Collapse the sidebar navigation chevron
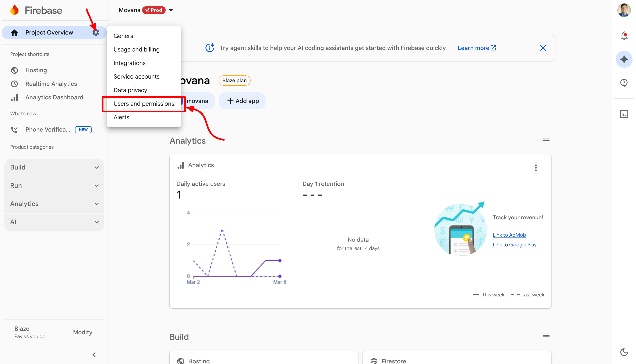This screenshot has width=636, height=364. point(94,354)
